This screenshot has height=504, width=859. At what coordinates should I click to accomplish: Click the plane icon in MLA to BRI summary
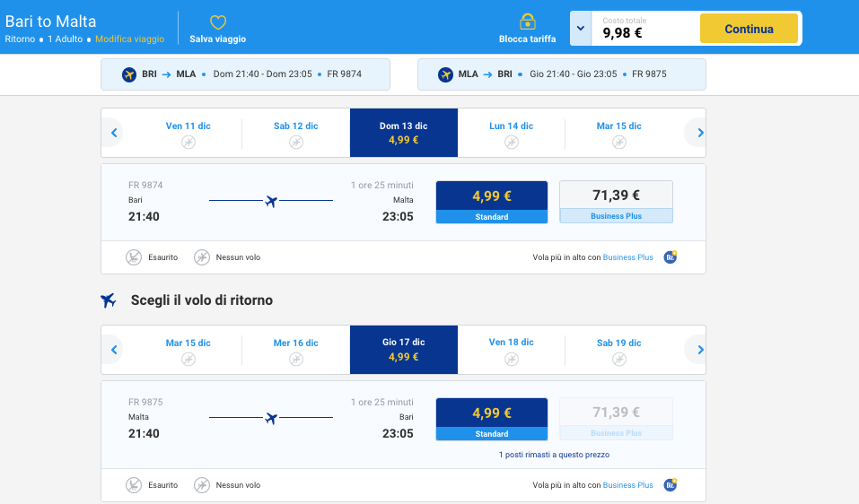click(444, 74)
